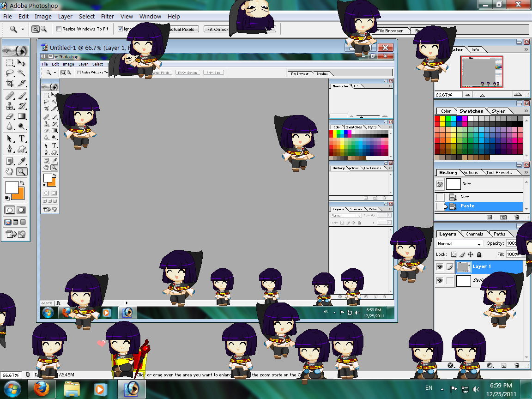
Task: Select the Magic Wand tool
Action: pos(21,73)
